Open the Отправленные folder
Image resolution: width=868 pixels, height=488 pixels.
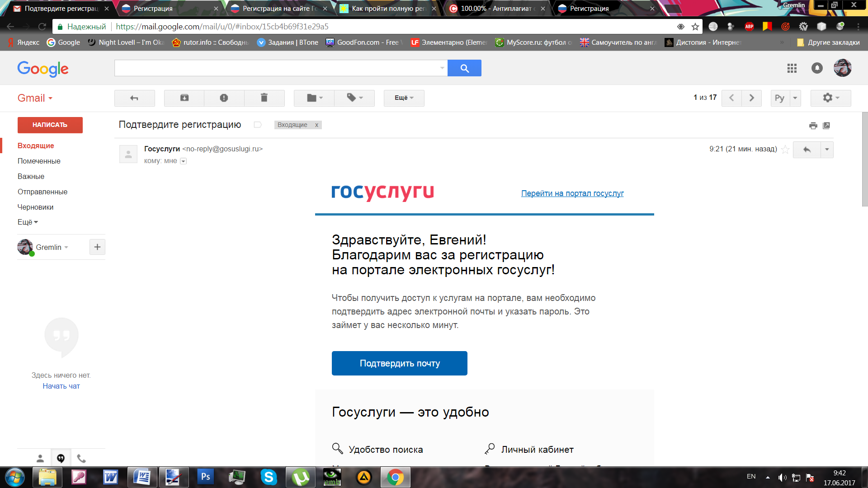pyautogui.click(x=42, y=192)
